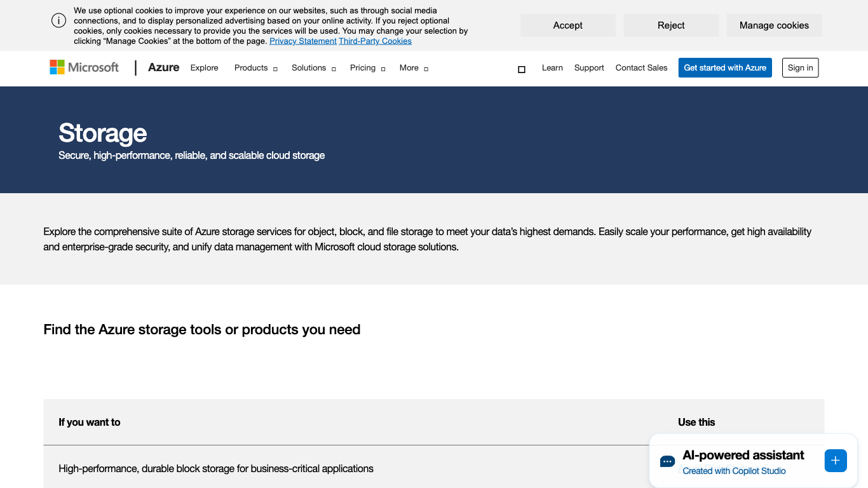Expand the Solutions menu
The height and width of the screenshot is (488, 868).
click(x=314, y=68)
